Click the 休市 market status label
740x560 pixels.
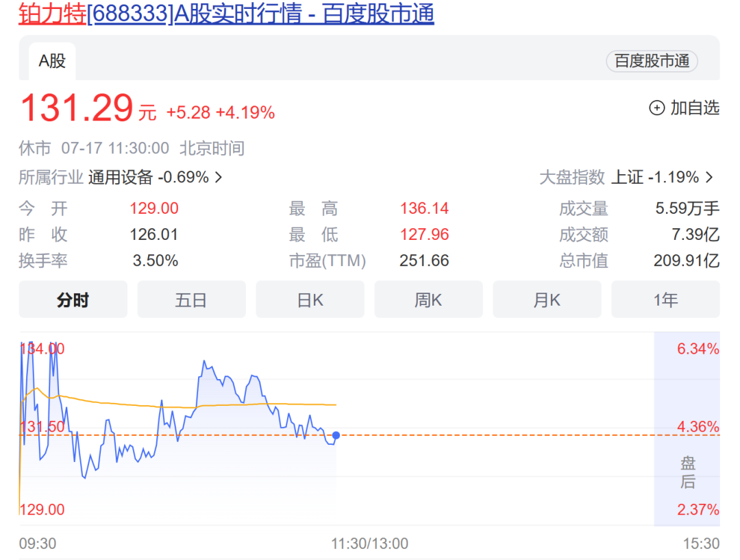[35, 148]
